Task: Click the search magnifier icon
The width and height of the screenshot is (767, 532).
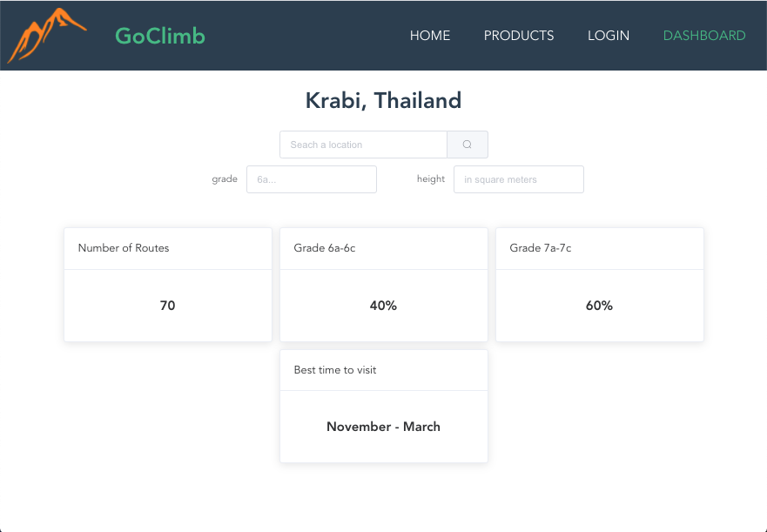Action: pos(468,144)
